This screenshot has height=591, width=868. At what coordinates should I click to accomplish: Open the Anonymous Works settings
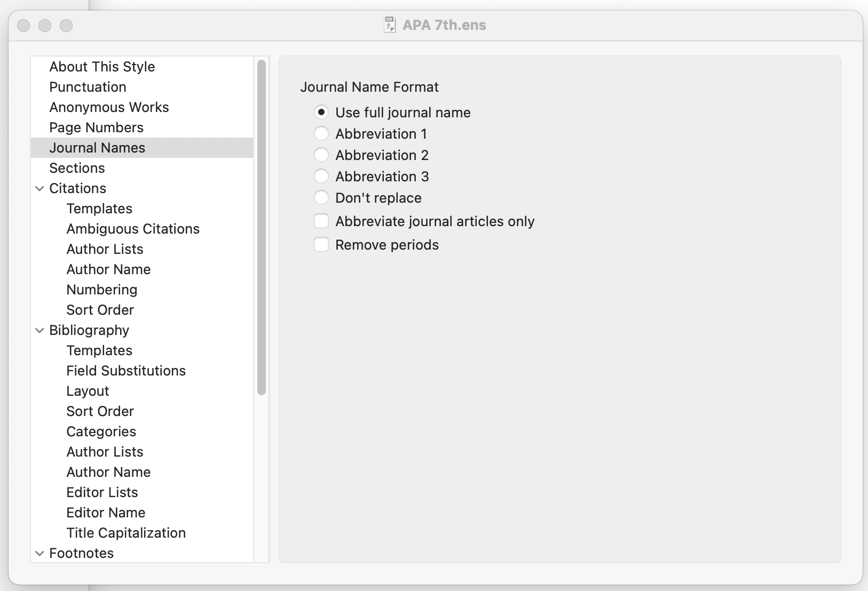click(x=109, y=107)
